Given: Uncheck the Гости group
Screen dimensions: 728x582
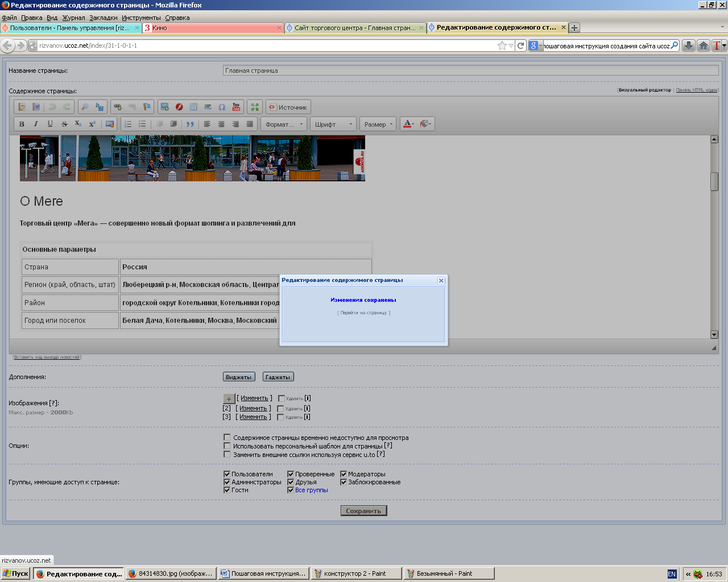Looking at the screenshot, I should (227, 490).
